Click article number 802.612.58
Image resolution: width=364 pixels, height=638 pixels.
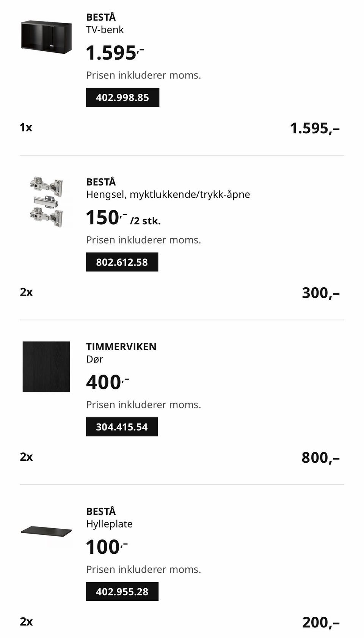(122, 262)
